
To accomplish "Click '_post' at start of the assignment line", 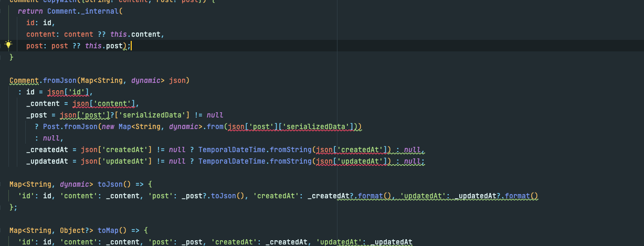I will click(x=37, y=115).
